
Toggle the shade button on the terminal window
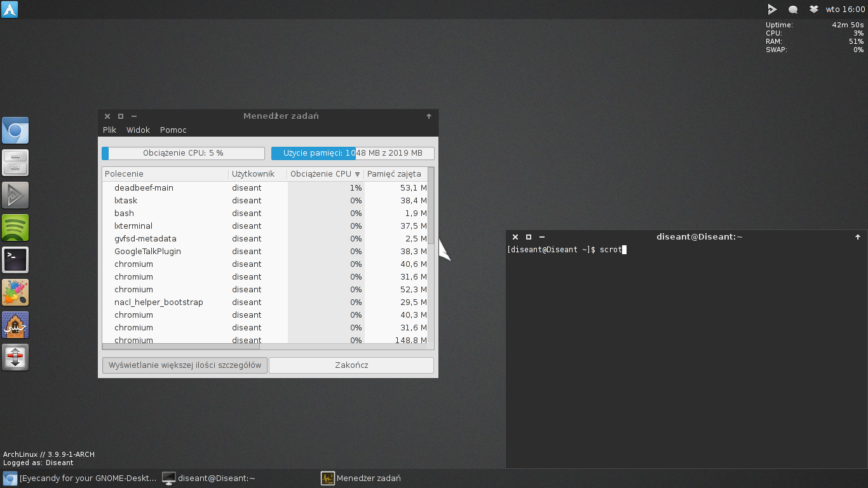(x=858, y=236)
